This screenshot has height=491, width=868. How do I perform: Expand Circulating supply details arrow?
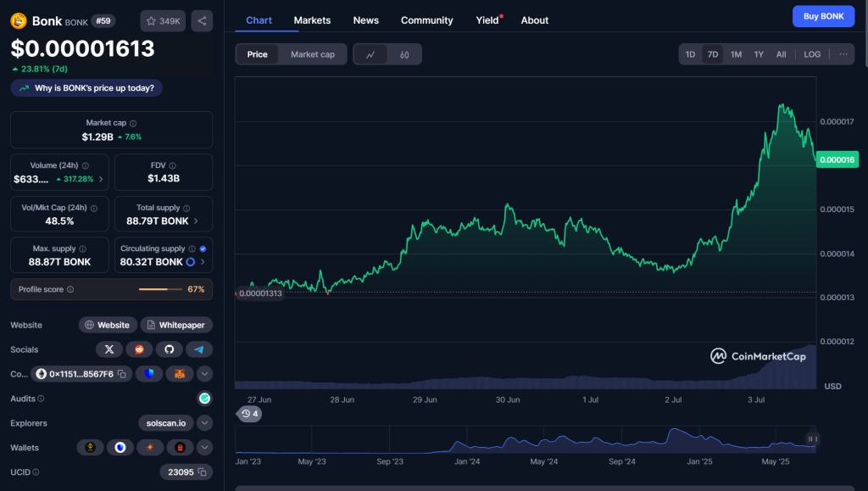[203, 262]
